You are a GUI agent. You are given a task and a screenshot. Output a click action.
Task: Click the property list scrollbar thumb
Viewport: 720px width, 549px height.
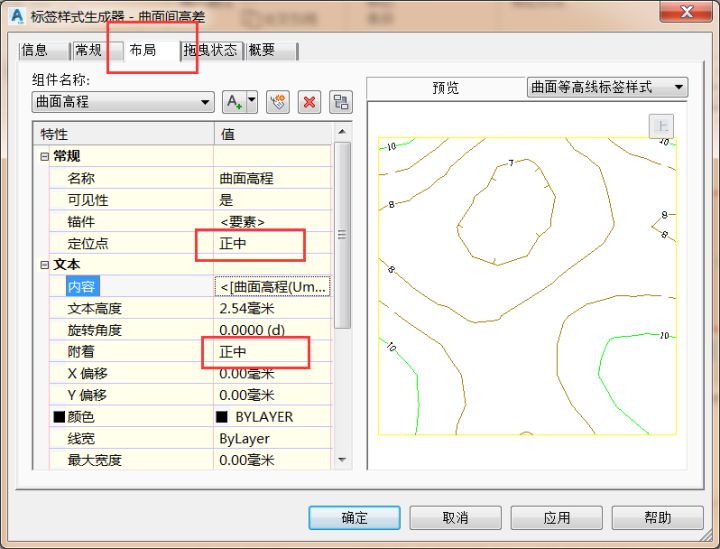[x=342, y=235]
